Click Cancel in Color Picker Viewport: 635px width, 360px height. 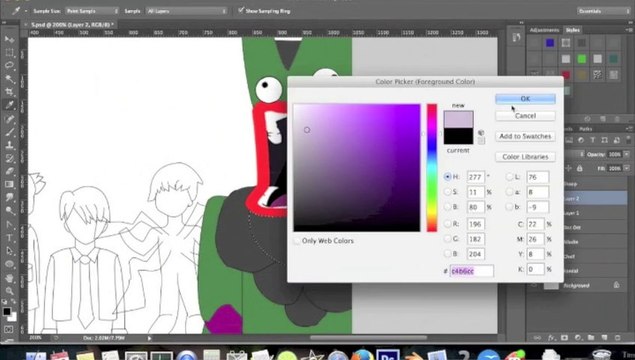[525, 116]
